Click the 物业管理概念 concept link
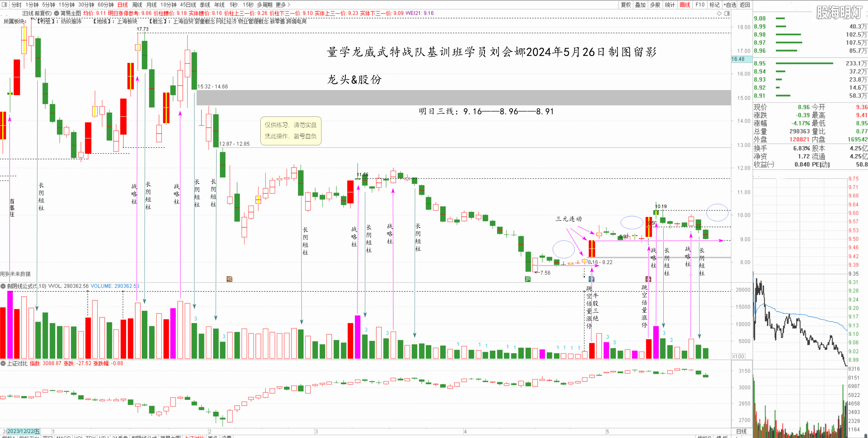The image size is (868, 438). pos(253,21)
